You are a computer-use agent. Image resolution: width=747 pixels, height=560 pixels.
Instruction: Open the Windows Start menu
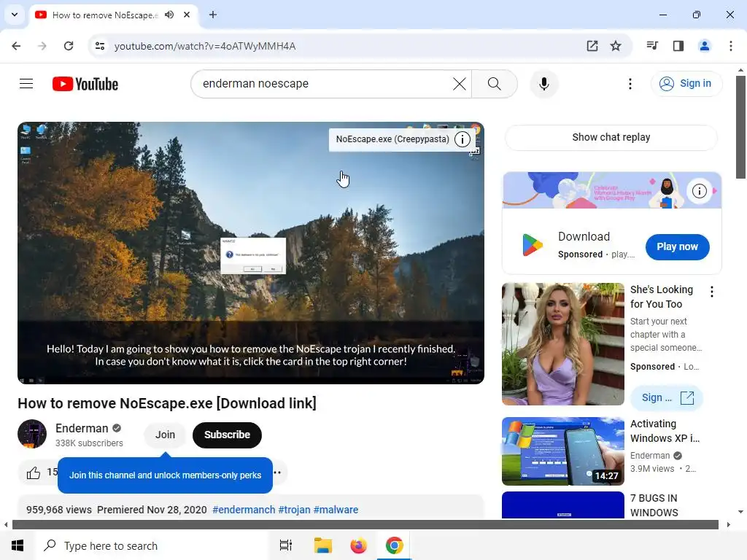point(18,545)
